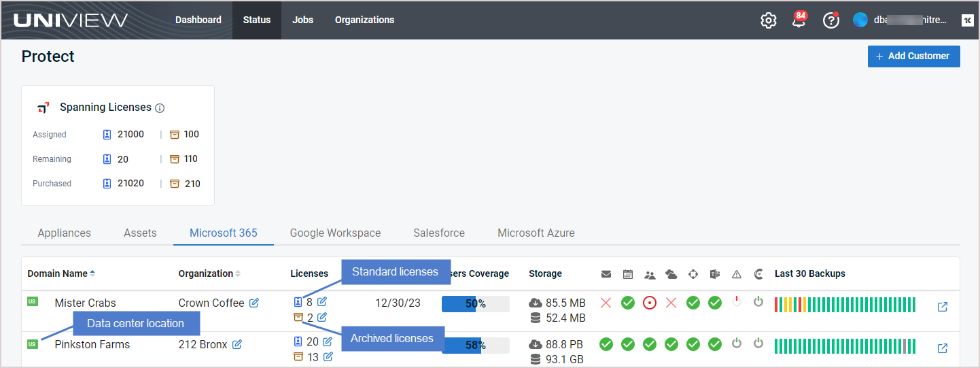Switch to the Appliances tab
Image resolution: width=980 pixels, height=368 pixels.
coord(65,233)
